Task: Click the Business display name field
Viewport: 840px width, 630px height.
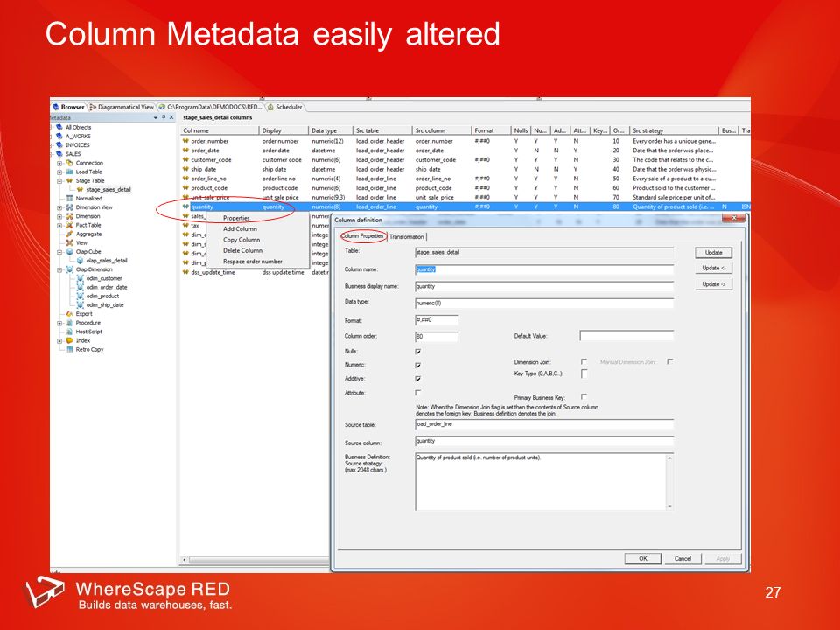Action: pyautogui.click(x=544, y=287)
